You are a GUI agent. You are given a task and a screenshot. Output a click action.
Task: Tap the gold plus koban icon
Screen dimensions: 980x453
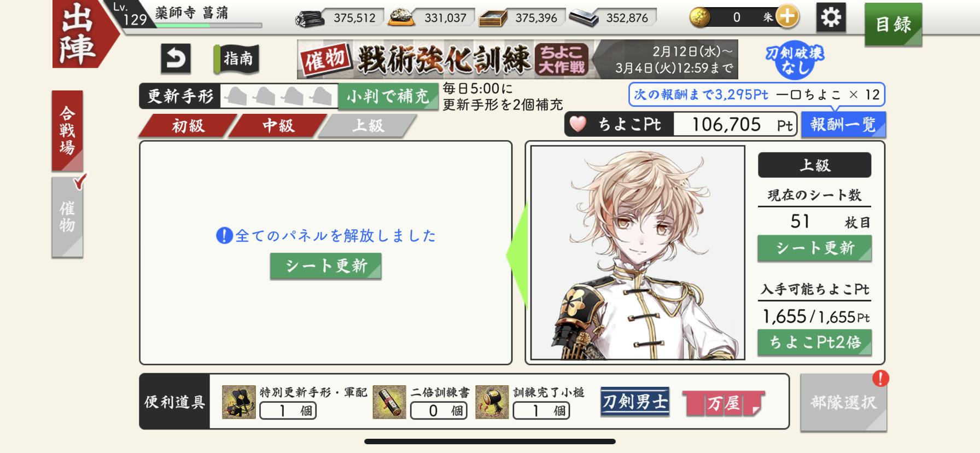(787, 17)
